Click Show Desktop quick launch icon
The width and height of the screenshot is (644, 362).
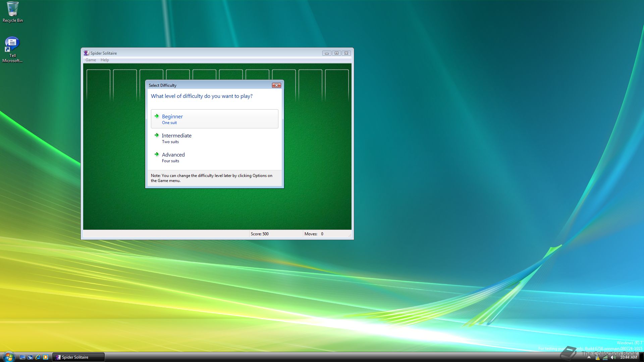point(22,357)
